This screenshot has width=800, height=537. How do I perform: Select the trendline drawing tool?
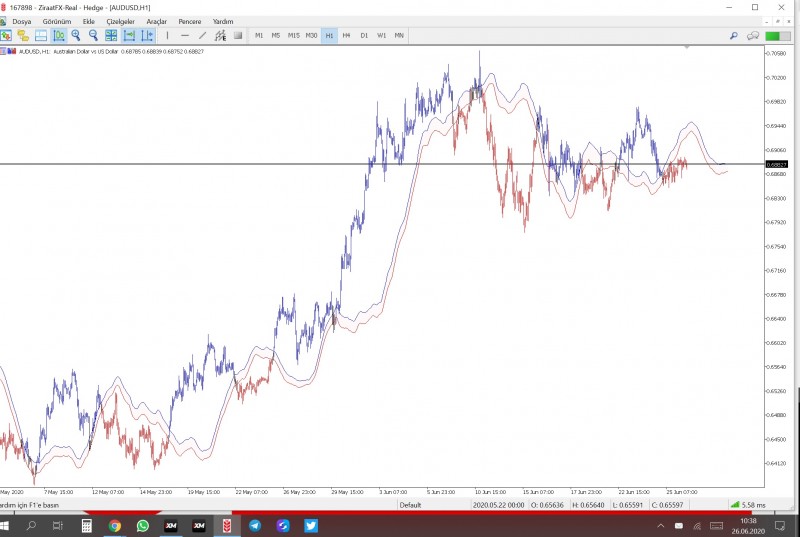click(202, 36)
